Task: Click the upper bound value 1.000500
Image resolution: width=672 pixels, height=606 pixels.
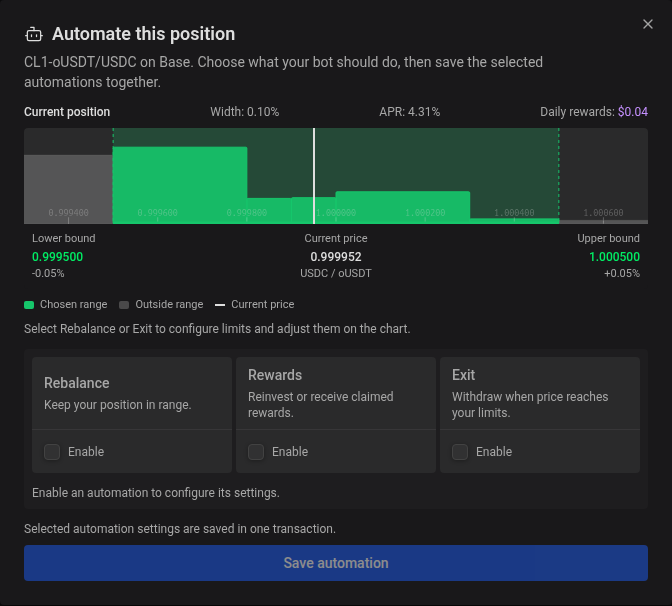Action: click(614, 257)
